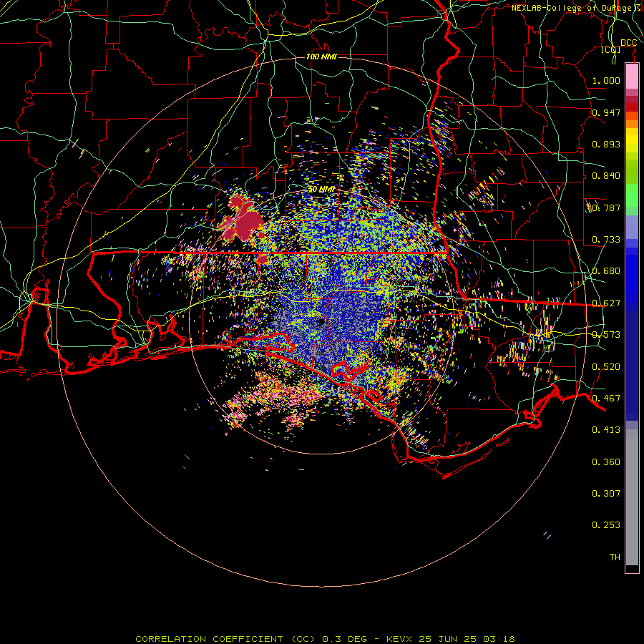Image resolution: width=644 pixels, height=644 pixels.
Task: Click the 0.733 legend value
Action: (606, 240)
